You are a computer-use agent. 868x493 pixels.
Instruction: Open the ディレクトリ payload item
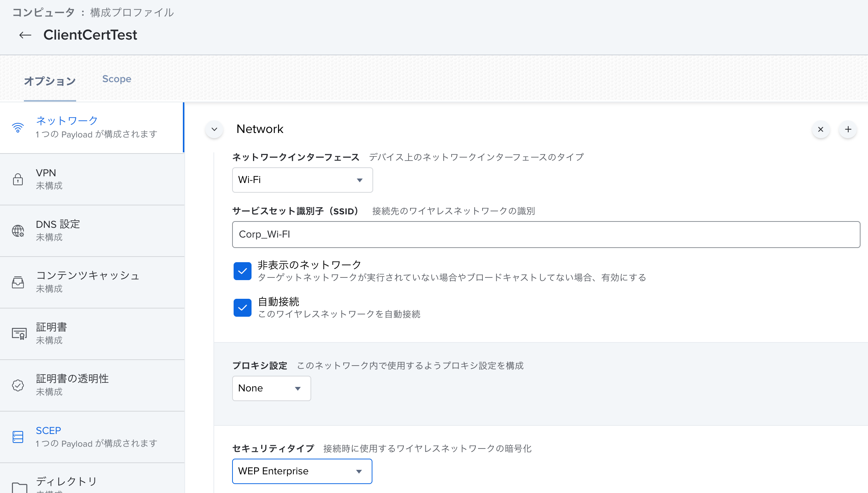click(x=66, y=482)
